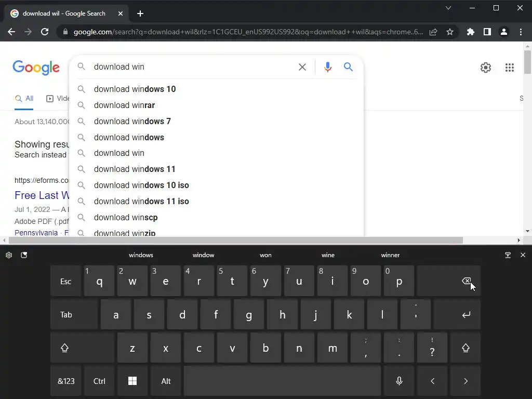Tap the "d" key
Image resolution: width=532 pixels, height=399 pixels.
click(182, 314)
